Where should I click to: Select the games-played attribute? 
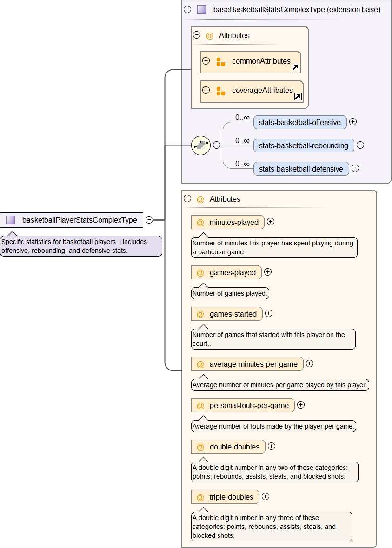pos(232,273)
